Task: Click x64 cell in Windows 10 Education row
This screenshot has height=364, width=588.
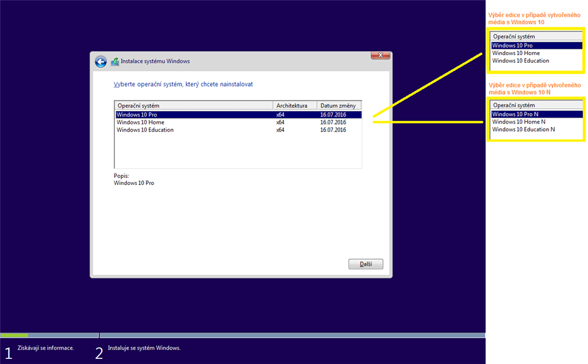Action: coord(280,130)
